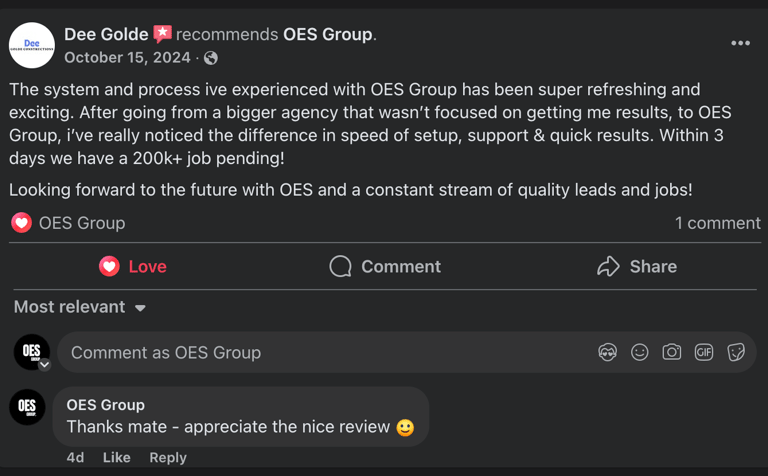Share the post using Share button

[x=637, y=266]
